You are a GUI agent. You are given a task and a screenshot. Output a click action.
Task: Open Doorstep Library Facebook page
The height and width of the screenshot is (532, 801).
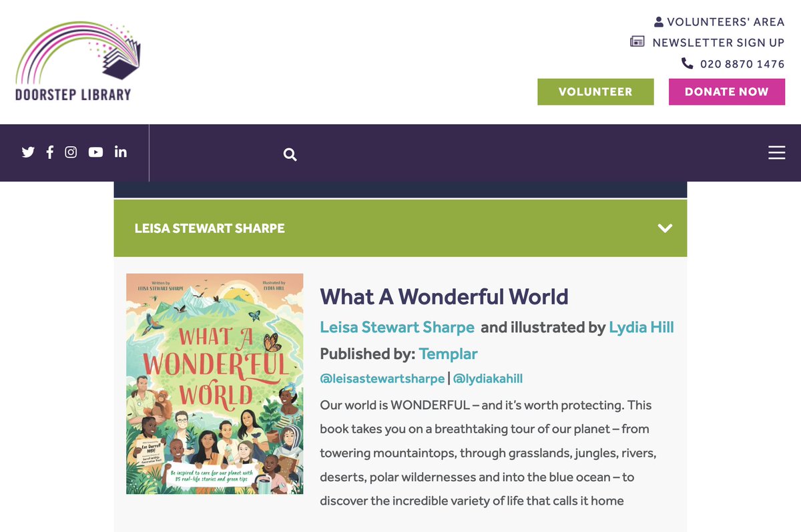click(50, 152)
